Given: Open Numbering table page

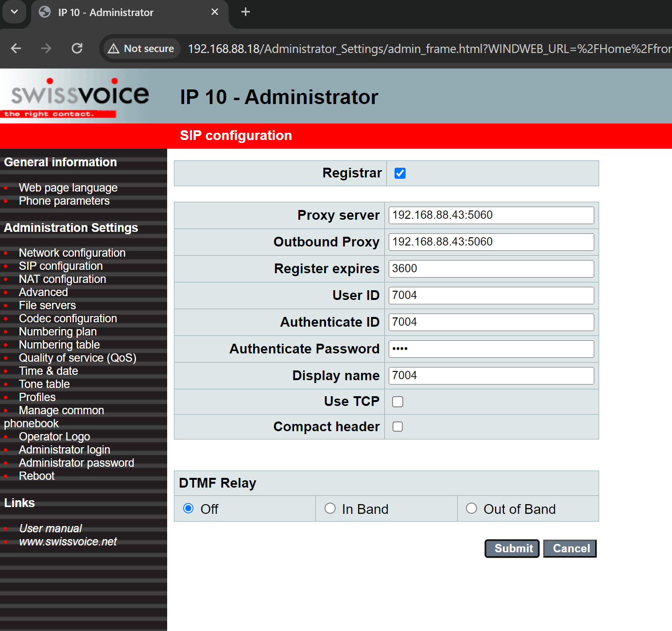Looking at the screenshot, I should [59, 345].
